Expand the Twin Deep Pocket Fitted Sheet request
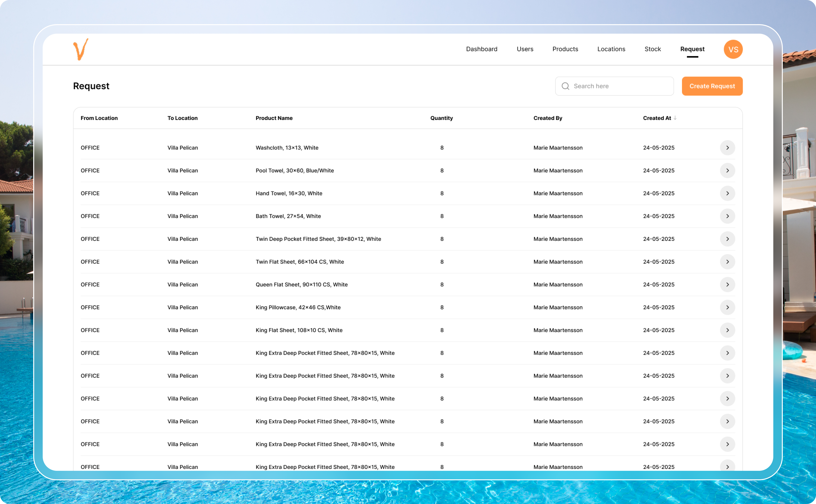The width and height of the screenshot is (816, 504). coord(728,239)
